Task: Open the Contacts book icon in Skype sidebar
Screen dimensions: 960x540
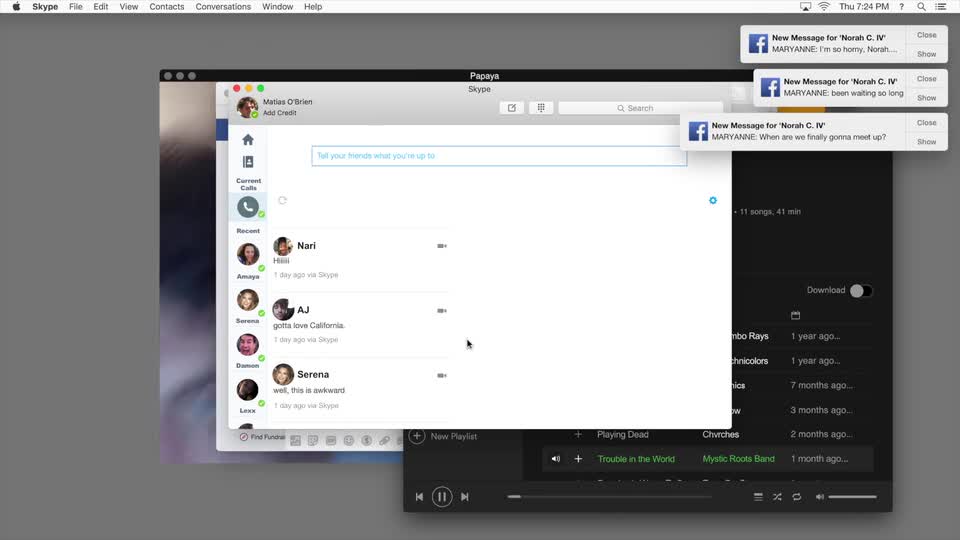Action: point(248,162)
